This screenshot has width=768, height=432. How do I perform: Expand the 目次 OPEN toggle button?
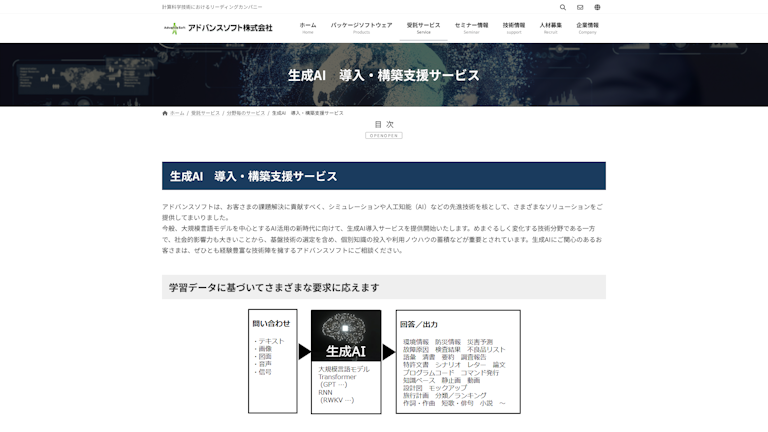click(x=384, y=136)
